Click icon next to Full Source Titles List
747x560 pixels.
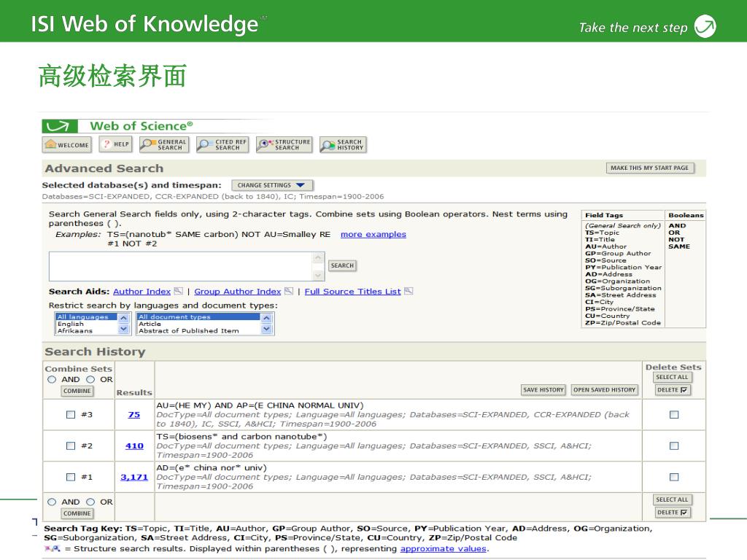point(409,291)
